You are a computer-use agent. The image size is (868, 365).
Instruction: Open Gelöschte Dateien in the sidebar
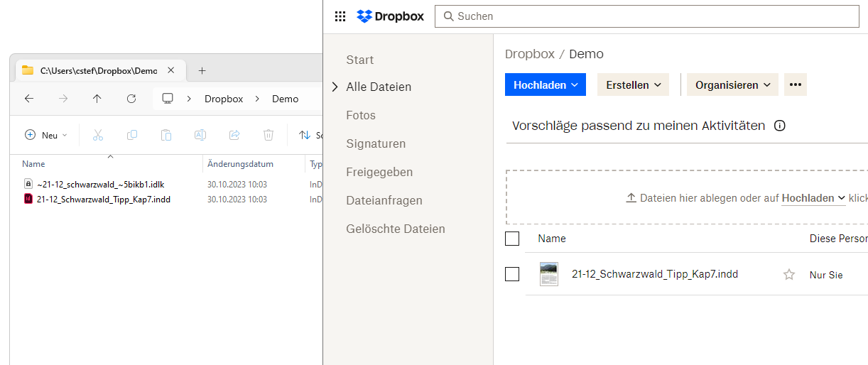coord(395,229)
